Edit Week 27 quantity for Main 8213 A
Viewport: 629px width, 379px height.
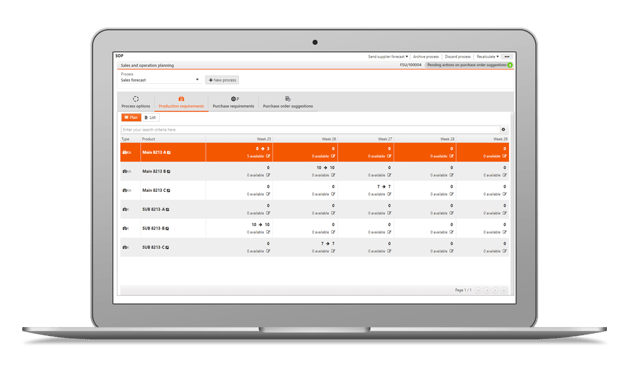(x=389, y=156)
